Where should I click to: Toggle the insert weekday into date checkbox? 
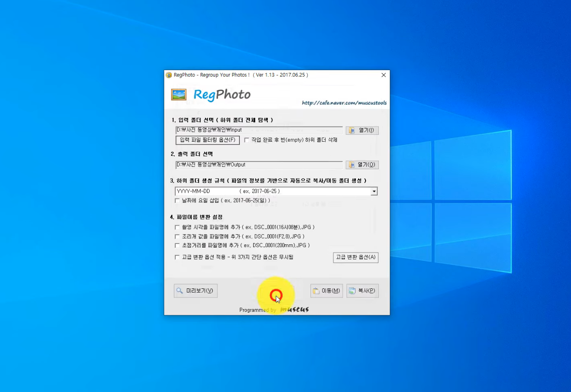[x=177, y=200]
